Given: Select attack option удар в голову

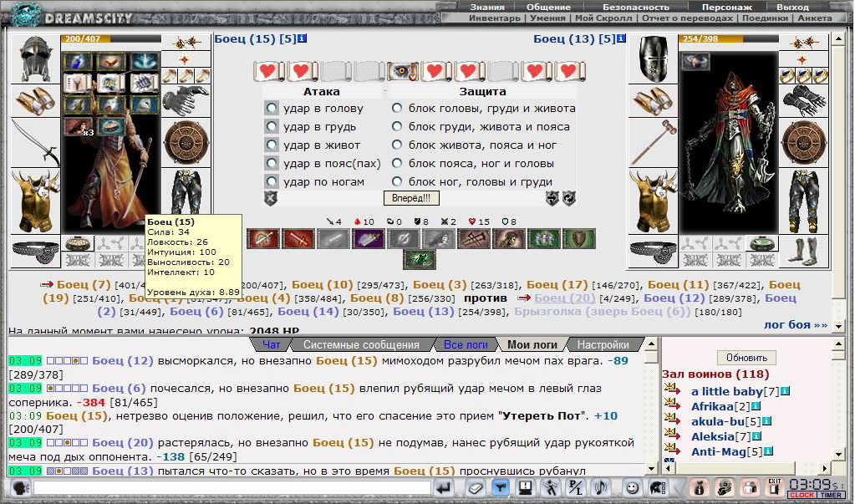Looking at the screenshot, I should (x=271, y=108).
